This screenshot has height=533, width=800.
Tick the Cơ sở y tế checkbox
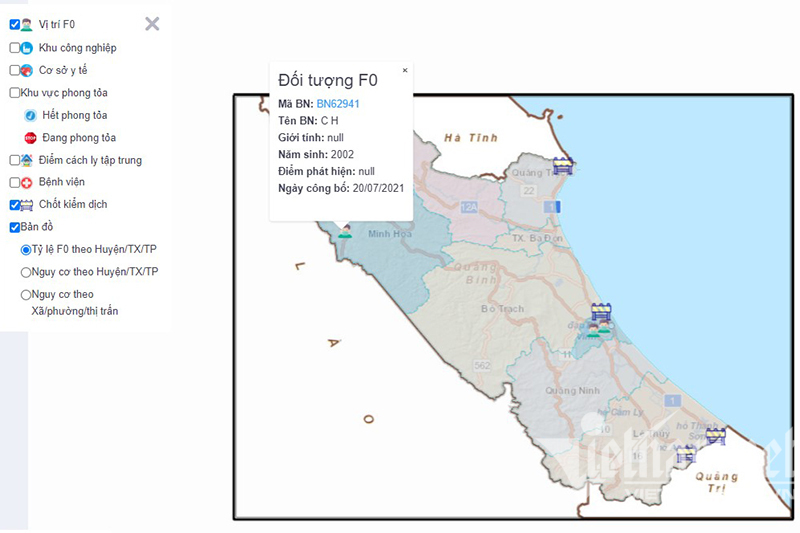click(15, 70)
